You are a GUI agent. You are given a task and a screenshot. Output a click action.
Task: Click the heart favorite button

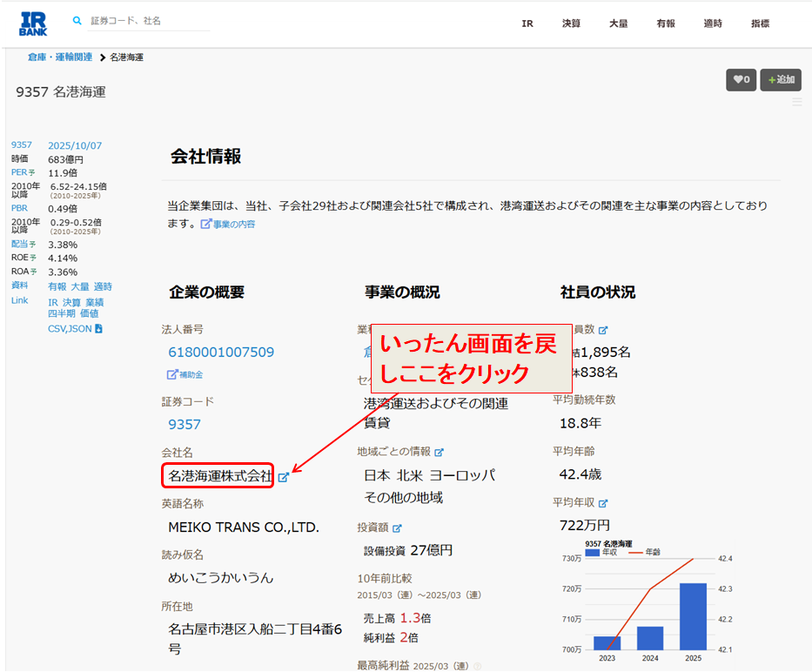pyautogui.click(x=741, y=80)
